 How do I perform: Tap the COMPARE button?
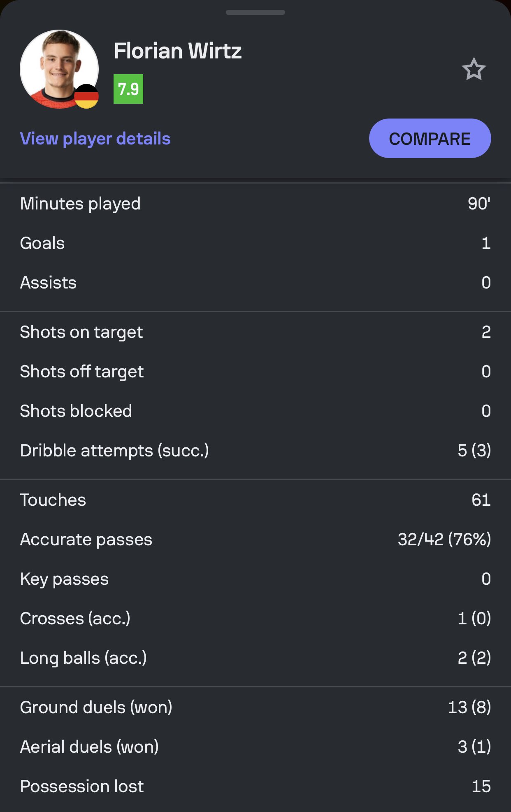[x=430, y=138]
